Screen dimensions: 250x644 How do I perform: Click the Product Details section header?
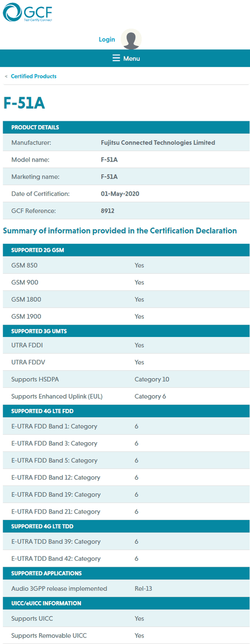click(126, 128)
